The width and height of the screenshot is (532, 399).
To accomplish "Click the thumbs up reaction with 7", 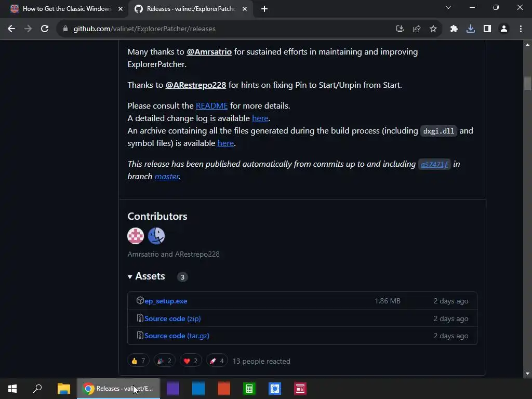I will tap(138, 361).
